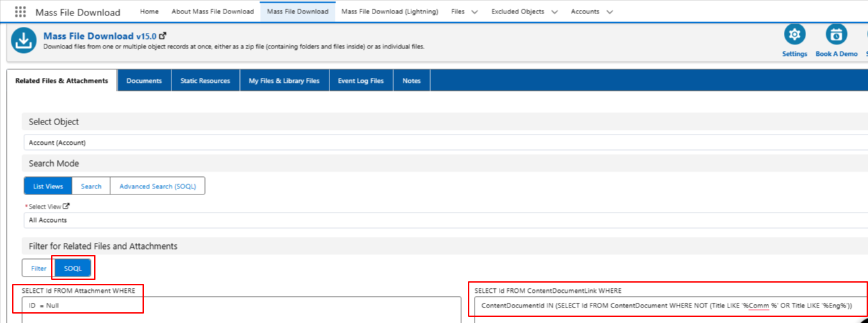The image size is (868, 323).
Task: Select the Related Files & Attachments tab
Action: [62, 81]
